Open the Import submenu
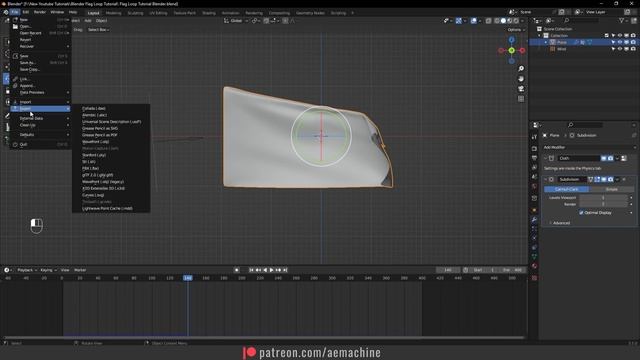640x360 pixels. (x=40, y=102)
